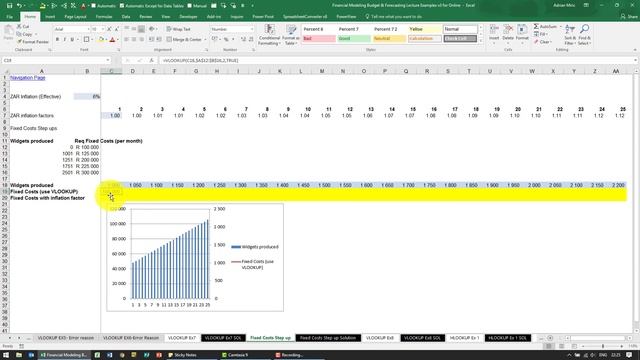The image size is (640, 360).
Task: Toggle the Automatic calculation checkbox
Action: [93, 6]
